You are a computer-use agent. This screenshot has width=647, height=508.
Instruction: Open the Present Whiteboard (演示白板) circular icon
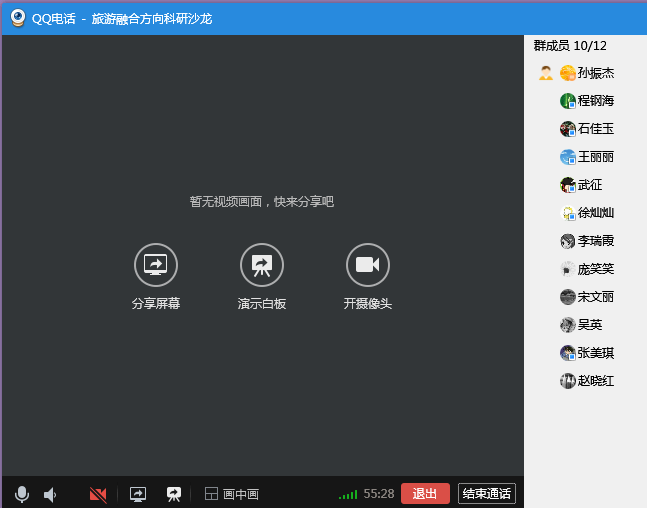(262, 265)
